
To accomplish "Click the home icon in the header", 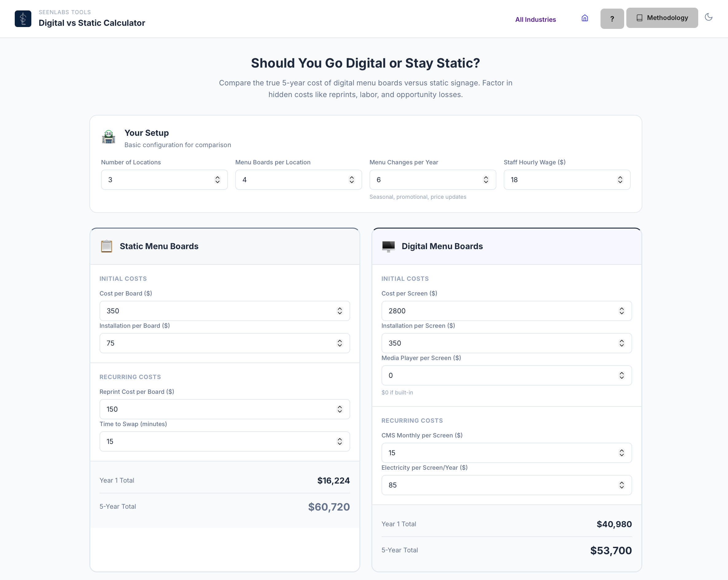I will pyautogui.click(x=585, y=18).
